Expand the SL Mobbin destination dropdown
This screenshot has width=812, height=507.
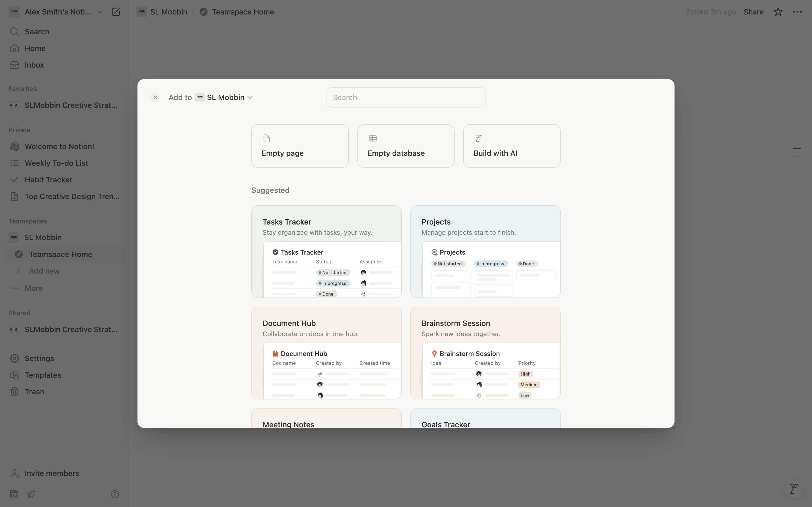[x=226, y=98]
